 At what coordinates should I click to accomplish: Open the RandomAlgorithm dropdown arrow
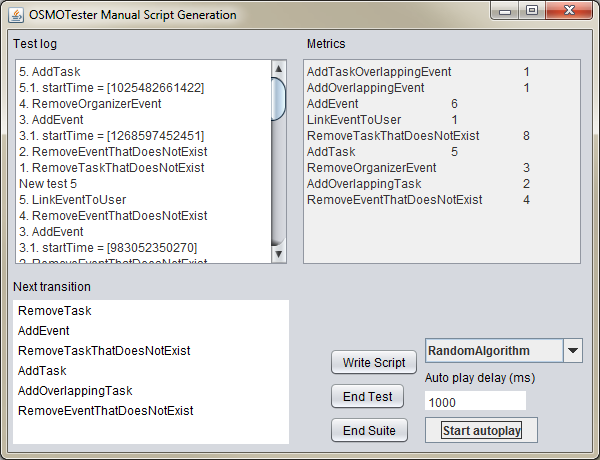(x=573, y=351)
